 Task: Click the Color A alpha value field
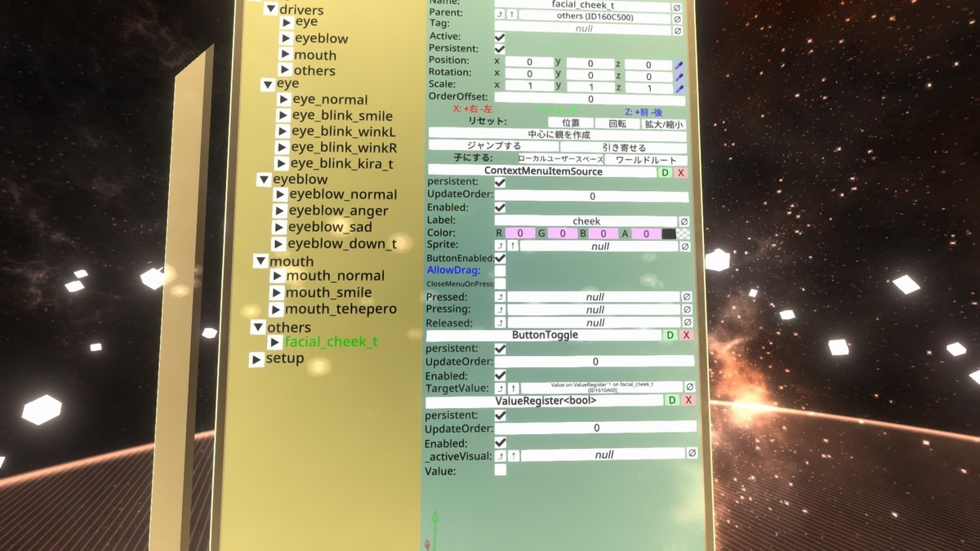pyautogui.click(x=646, y=234)
